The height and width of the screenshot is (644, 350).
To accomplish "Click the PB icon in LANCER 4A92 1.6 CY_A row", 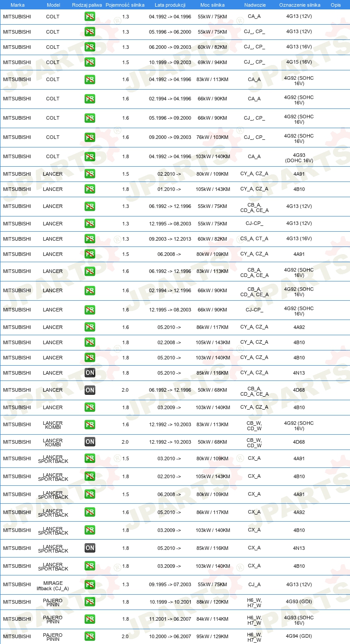I will [90, 327].
